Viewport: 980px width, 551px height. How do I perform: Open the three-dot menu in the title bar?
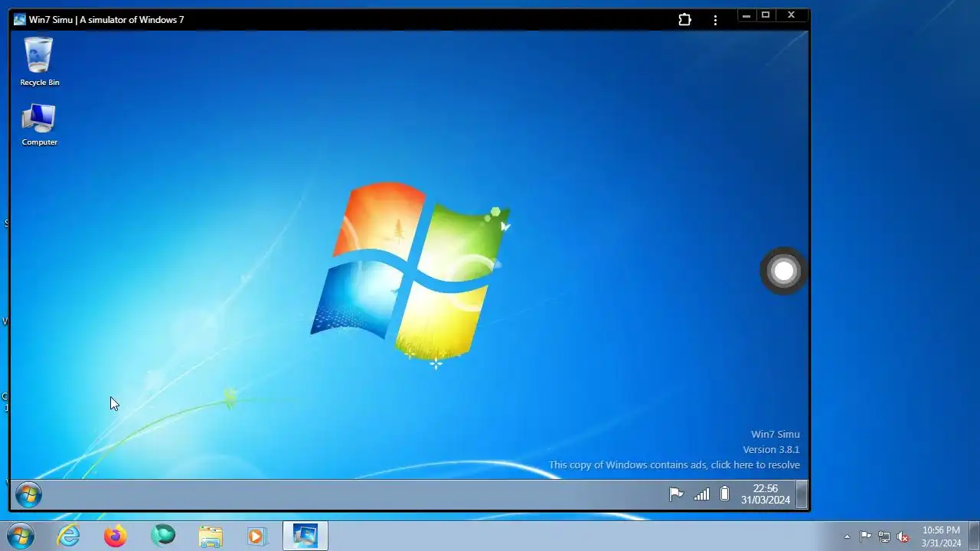(x=715, y=20)
